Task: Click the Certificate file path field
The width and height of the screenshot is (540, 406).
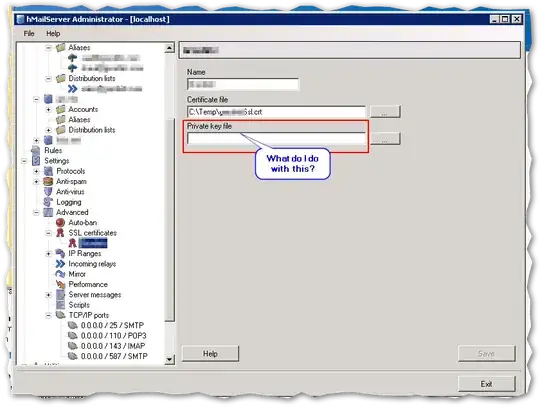Action: click(x=276, y=112)
